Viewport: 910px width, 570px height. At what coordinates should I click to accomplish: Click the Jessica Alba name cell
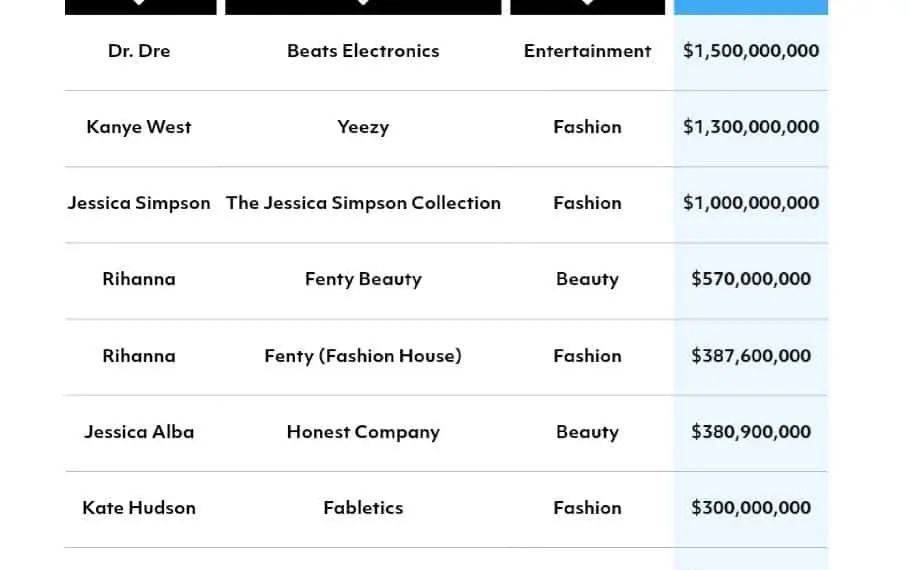pos(139,432)
